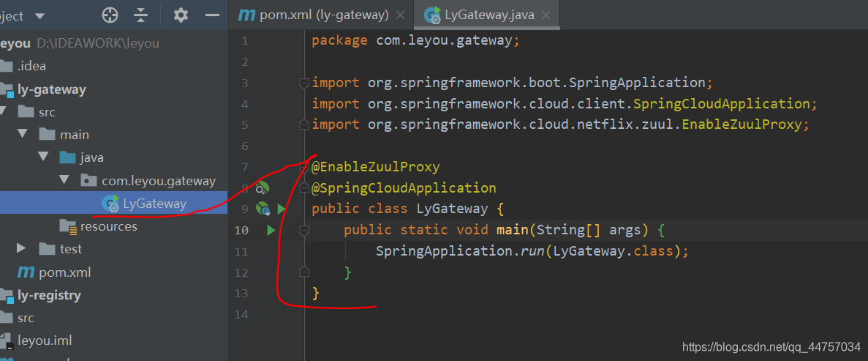Click 'LyGateway' class name in declaration

[452, 209]
